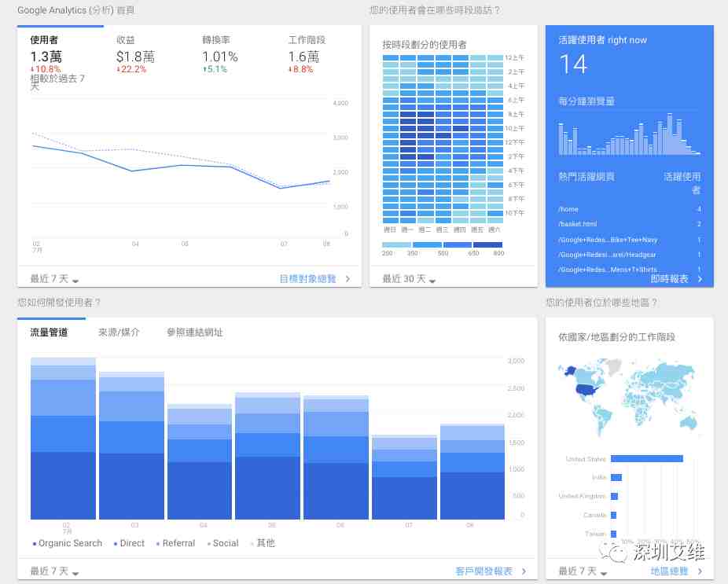728x584 pixels.
Task: Click the darkest heatmap legend swatch above 800
Action: click(487, 244)
